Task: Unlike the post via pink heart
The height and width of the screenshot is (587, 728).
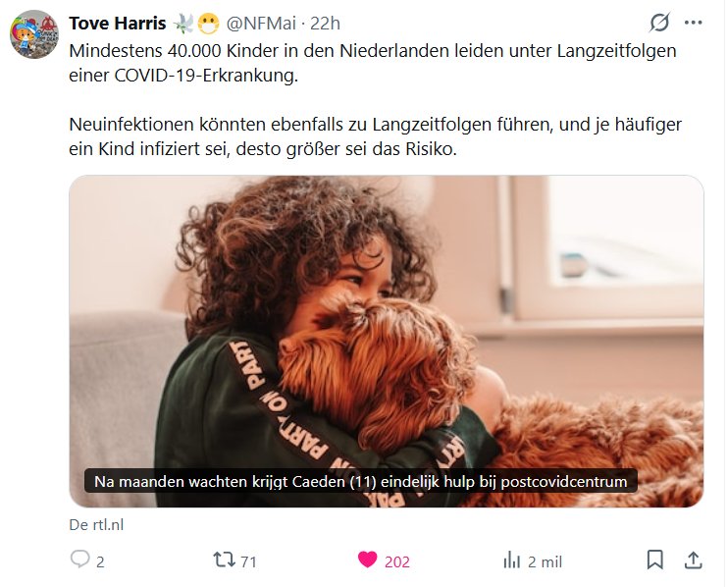Action: coord(367,560)
